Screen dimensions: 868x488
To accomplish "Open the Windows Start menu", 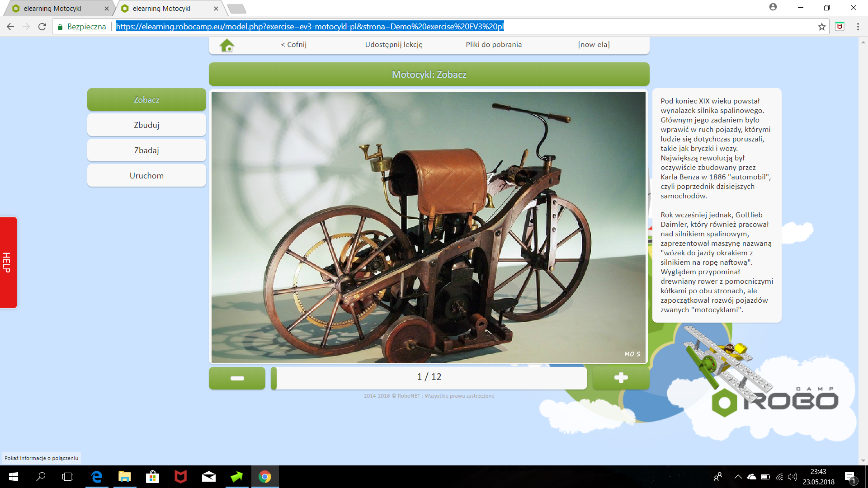I will (x=14, y=477).
